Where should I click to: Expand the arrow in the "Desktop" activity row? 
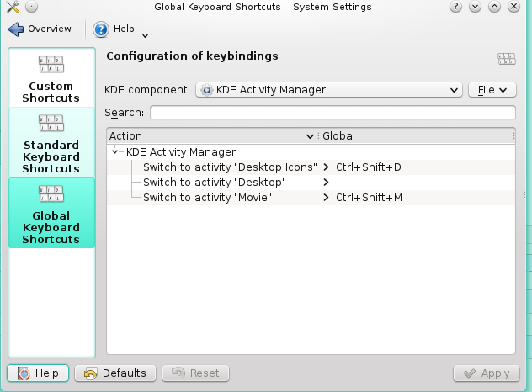point(326,183)
